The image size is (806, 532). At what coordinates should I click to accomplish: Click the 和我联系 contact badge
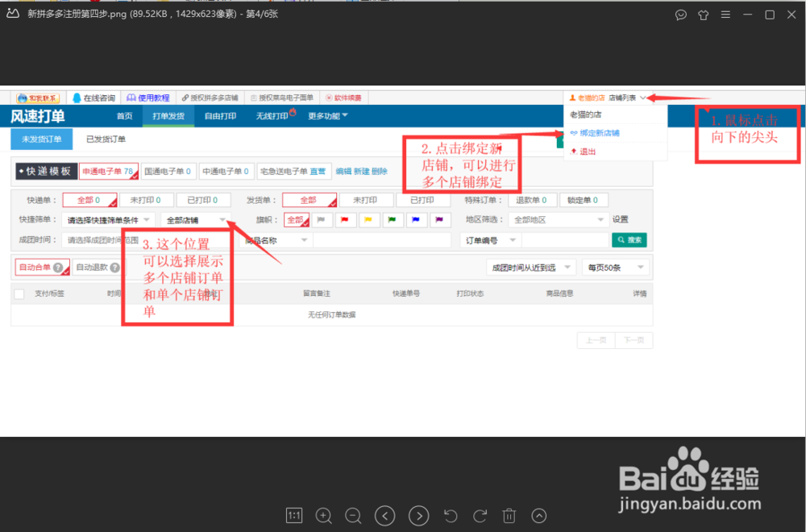(38, 98)
